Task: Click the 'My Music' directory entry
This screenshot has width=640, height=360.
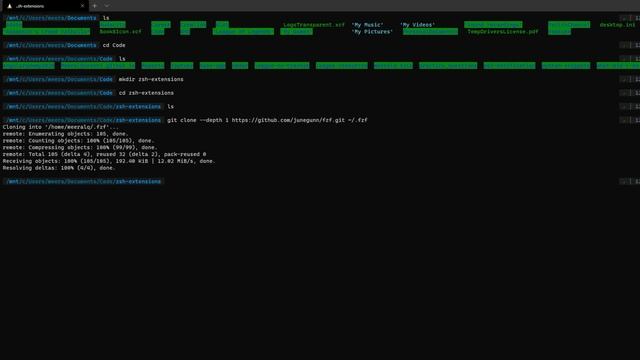Action: pos(367,25)
